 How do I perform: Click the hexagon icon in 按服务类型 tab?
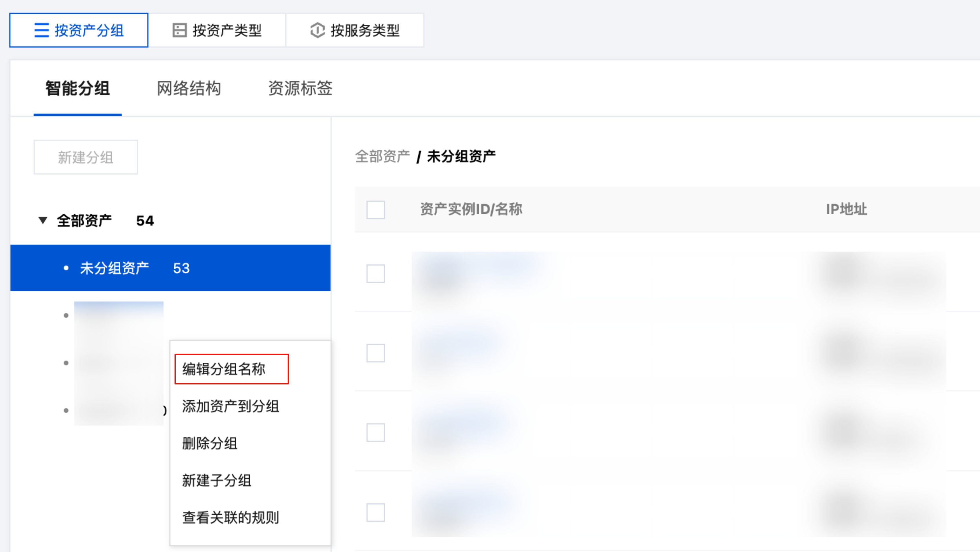pyautogui.click(x=317, y=30)
